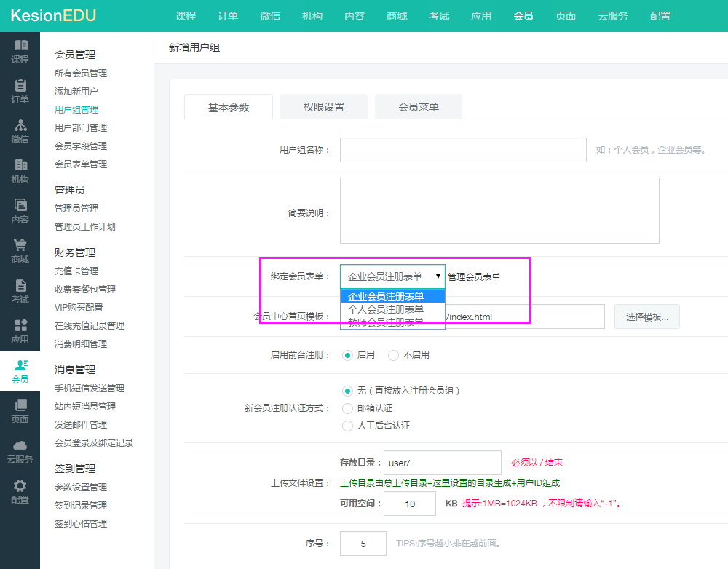The image size is (728, 569).
Task: Open the 考试 document icon in sidebar
Action: coord(20,286)
